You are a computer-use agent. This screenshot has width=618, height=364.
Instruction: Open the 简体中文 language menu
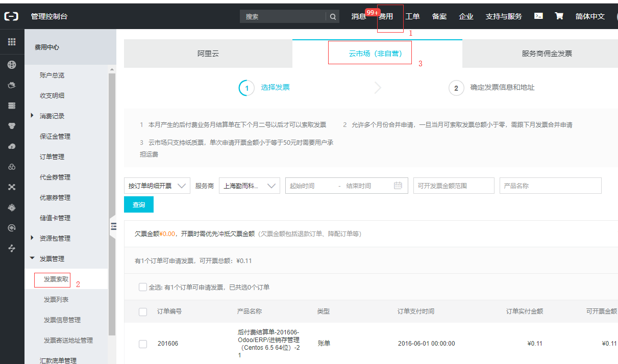[590, 16]
